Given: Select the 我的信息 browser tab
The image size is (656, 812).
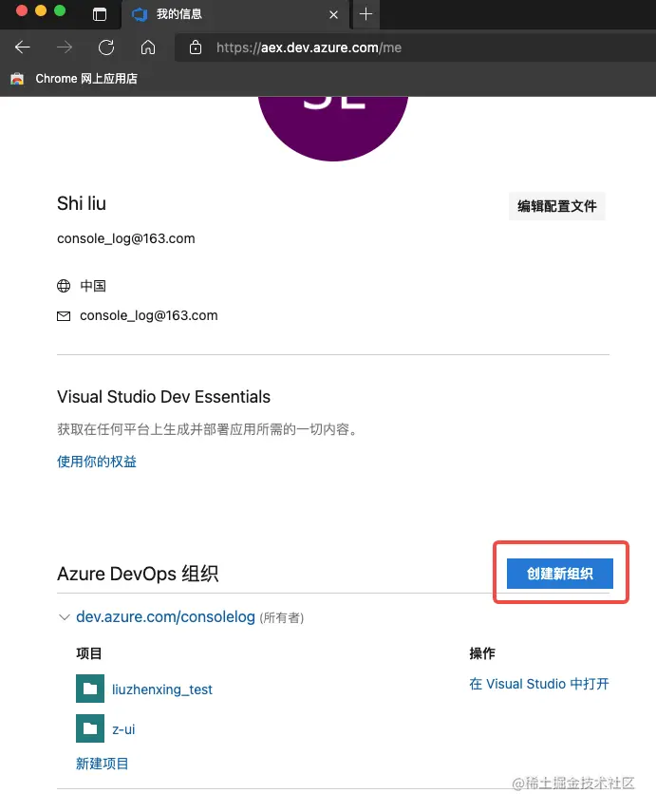Looking at the screenshot, I should pos(235,14).
